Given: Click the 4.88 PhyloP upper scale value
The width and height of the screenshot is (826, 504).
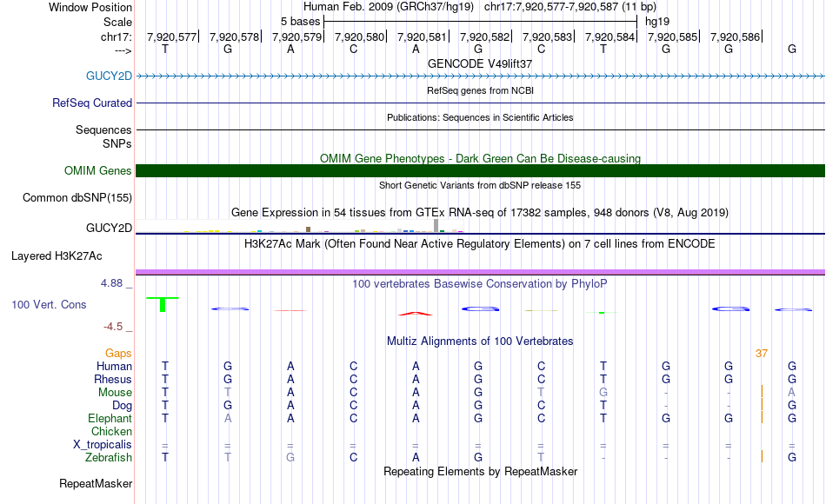Looking at the screenshot, I should click(x=111, y=283).
